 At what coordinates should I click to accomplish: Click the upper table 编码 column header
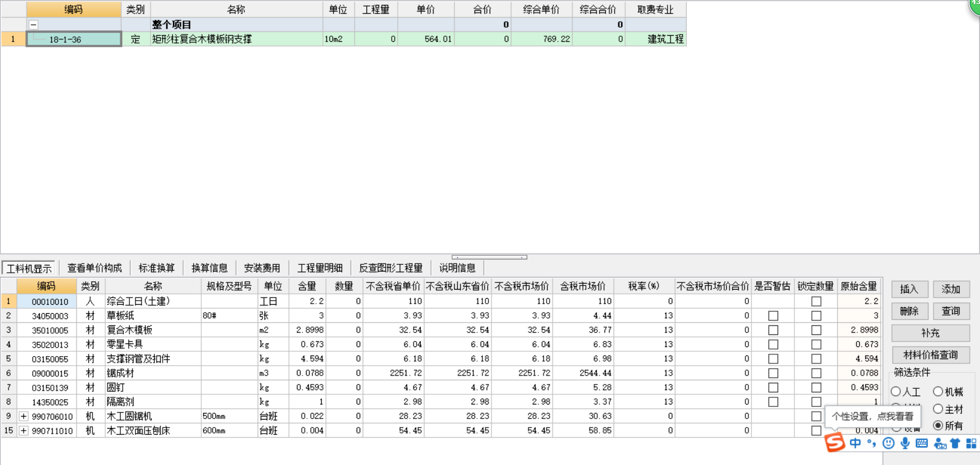[74, 10]
